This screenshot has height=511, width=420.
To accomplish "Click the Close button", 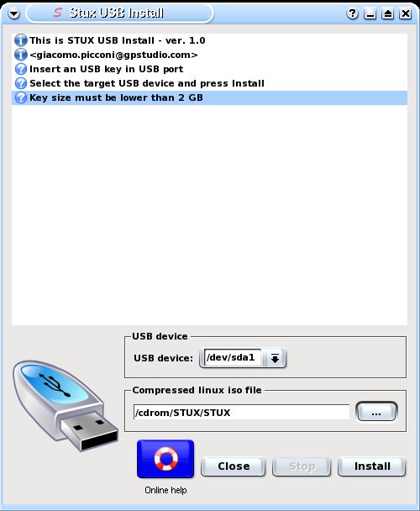I will click(x=234, y=466).
